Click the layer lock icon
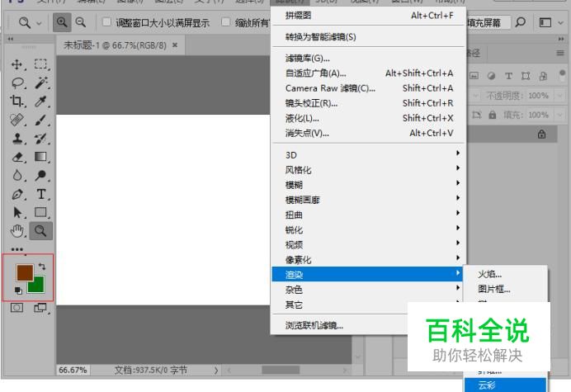The height and width of the screenshot is (392, 571). 541,134
